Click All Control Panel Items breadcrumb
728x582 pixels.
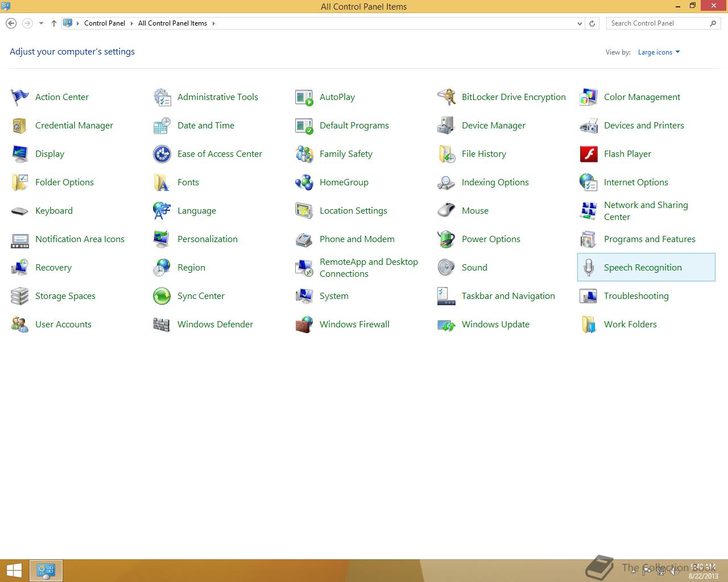tap(172, 23)
